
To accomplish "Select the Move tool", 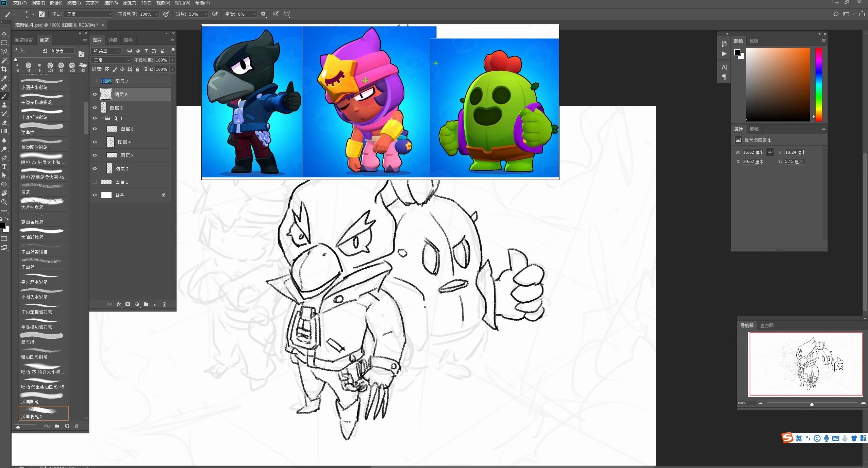I will pyautogui.click(x=4, y=34).
